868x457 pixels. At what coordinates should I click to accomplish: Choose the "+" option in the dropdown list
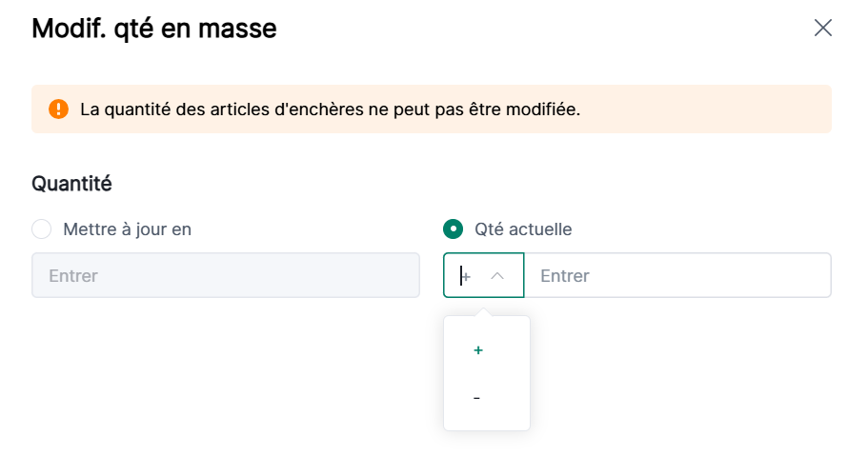tap(478, 350)
